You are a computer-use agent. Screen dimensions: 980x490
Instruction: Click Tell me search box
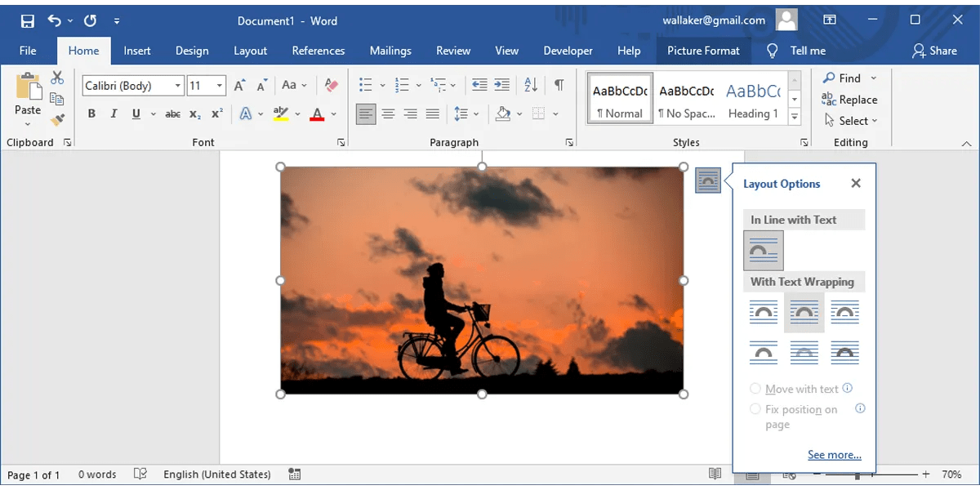(x=796, y=51)
